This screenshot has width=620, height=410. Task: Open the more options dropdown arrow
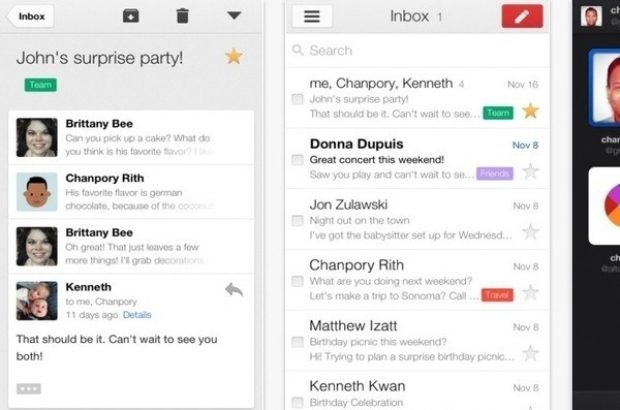(x=234, y=15)
